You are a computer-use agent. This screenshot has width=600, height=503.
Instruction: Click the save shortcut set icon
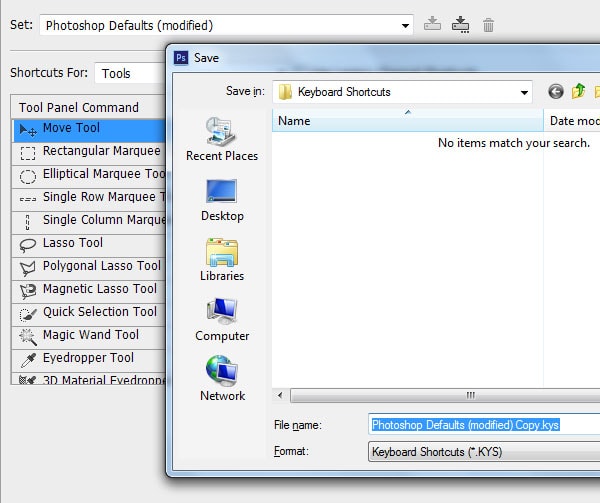pyautogui.click(x=432, y=24)
